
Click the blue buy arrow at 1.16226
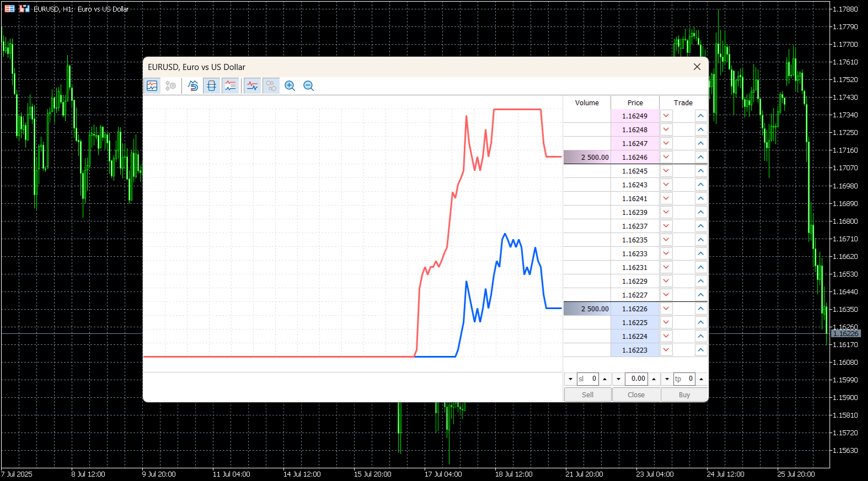point(700,309)
